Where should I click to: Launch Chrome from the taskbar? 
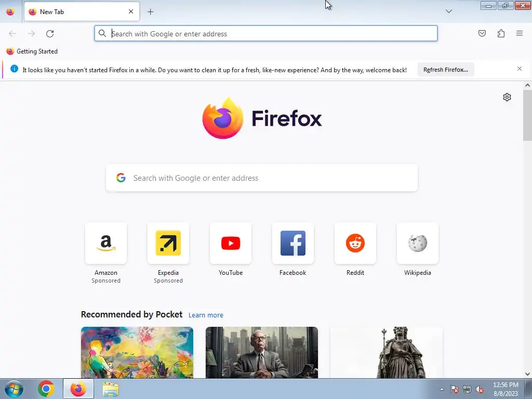click(46, 389)
